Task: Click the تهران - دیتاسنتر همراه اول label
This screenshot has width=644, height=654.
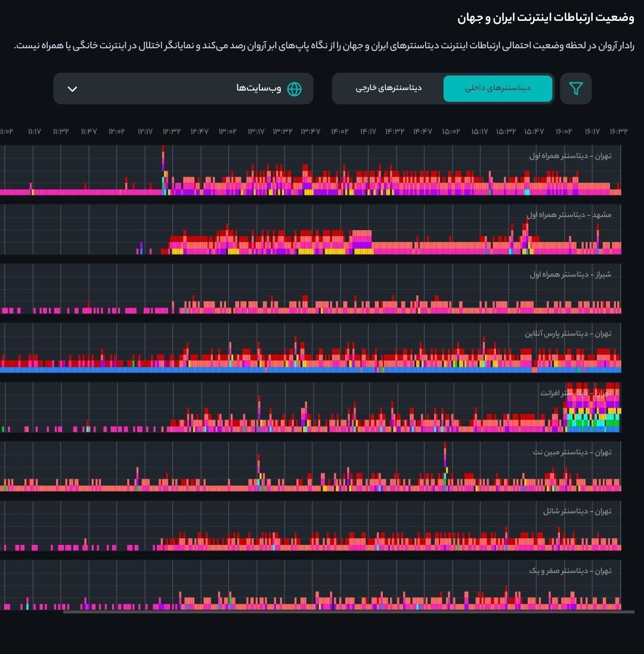Action: (569, 156)
